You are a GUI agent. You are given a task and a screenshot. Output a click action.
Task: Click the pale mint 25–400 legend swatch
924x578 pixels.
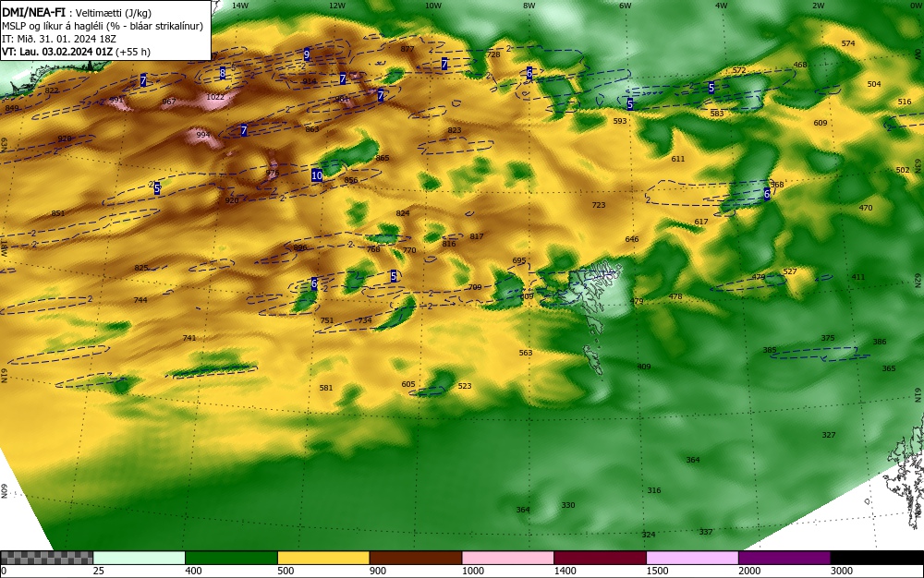pyautogui.click(x=140, y=558)
